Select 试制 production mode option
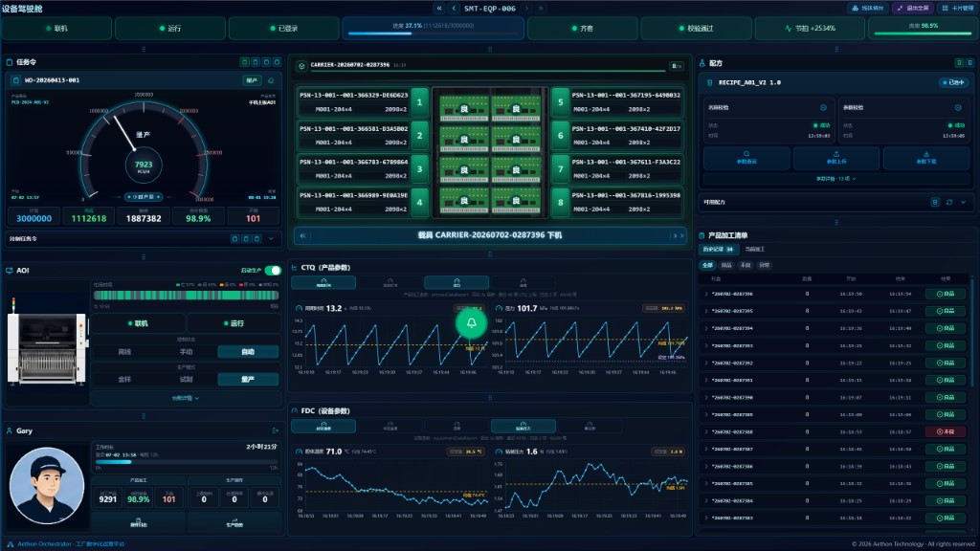This screenshot has height=551, width=980. coord(186,379)
